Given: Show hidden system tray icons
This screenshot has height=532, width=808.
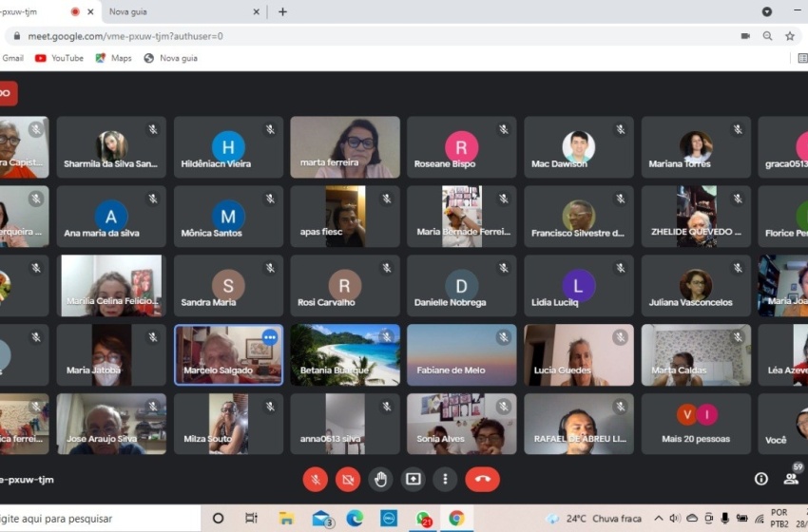Looking at the screenshot, I should [x=658, y=518].
